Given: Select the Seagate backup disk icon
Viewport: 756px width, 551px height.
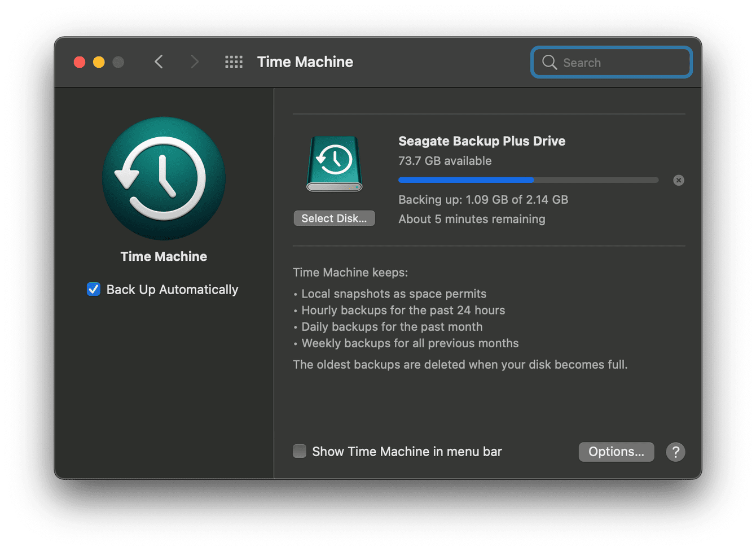Looking at the screenshot, I should (334, 164).
